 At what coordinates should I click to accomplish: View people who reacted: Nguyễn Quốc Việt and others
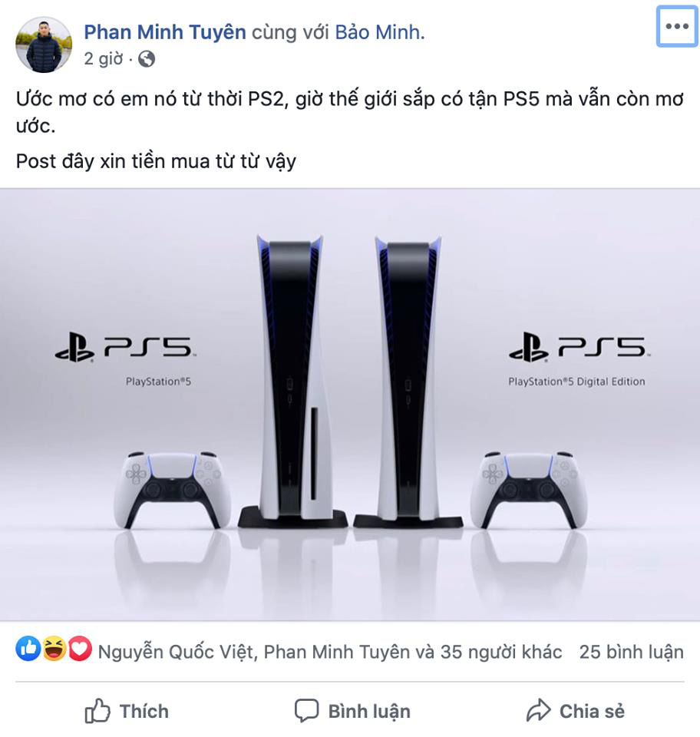330,652
